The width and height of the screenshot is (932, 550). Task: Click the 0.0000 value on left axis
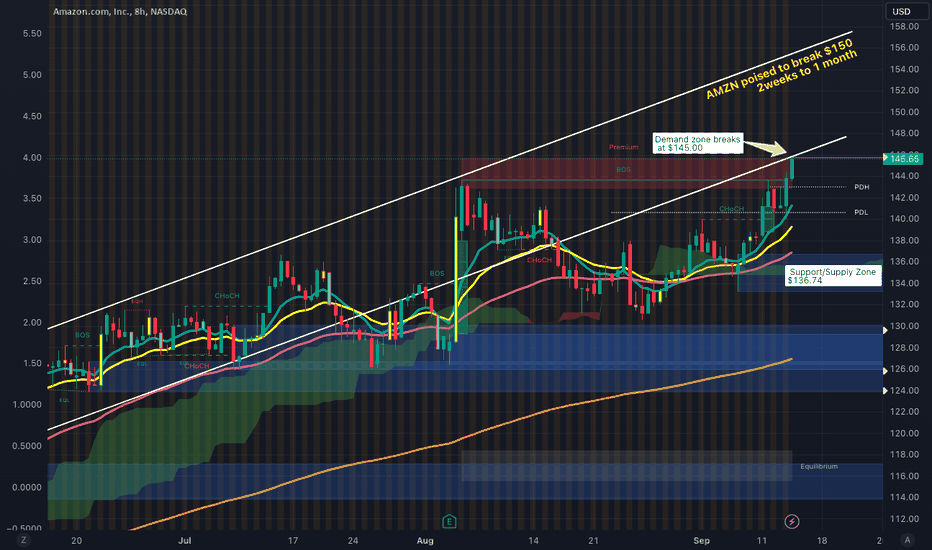pyautogui.click(x=27, y=487)
